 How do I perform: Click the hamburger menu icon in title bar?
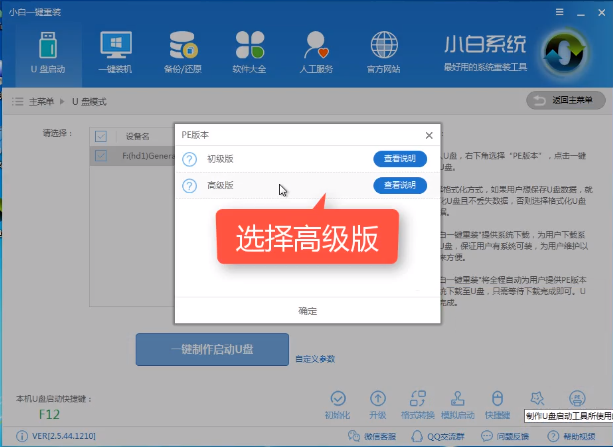click(560, 12)
